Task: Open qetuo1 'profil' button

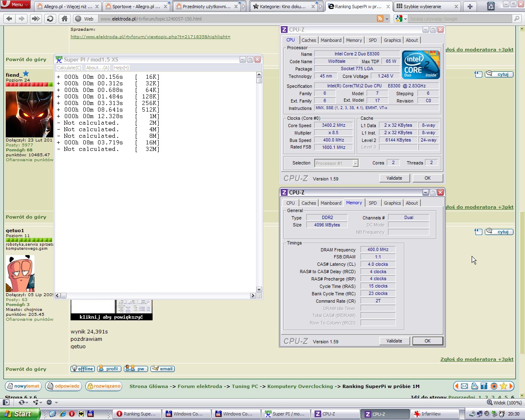Action: (x=109, y=369)
